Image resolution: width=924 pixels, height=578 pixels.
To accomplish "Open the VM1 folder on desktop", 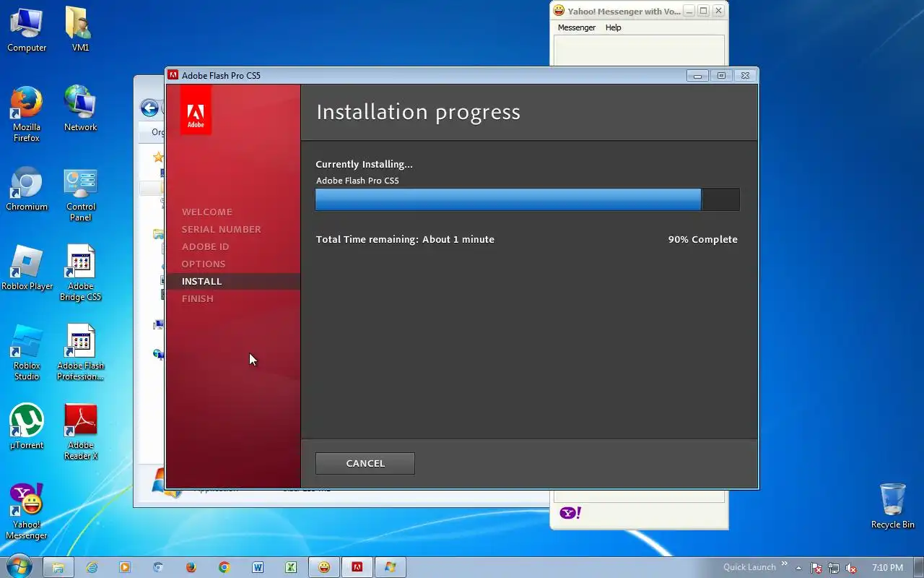I will (x=80, y=30).
